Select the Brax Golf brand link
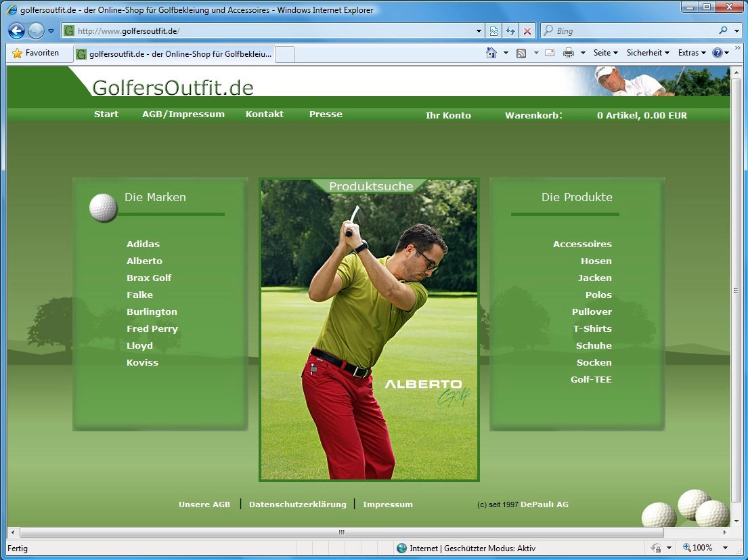Viewport: 748px width, 560px height. (149, 278)
